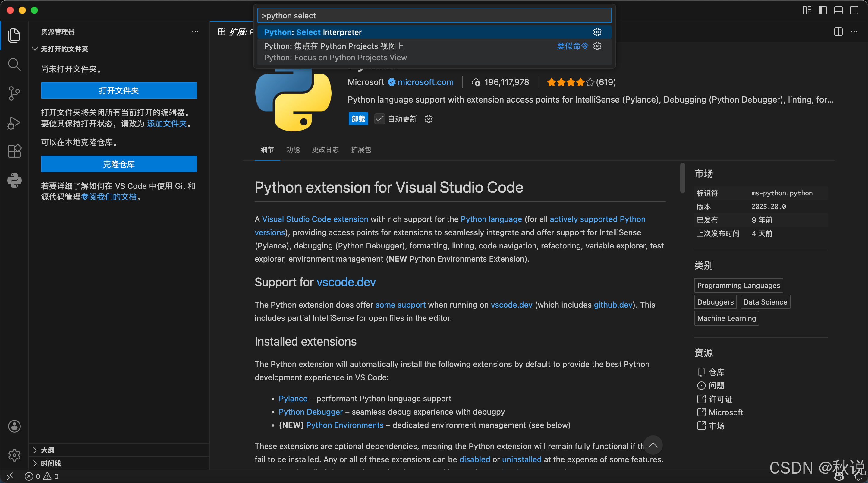Open the microsoft.com link

tap(425, 82)
